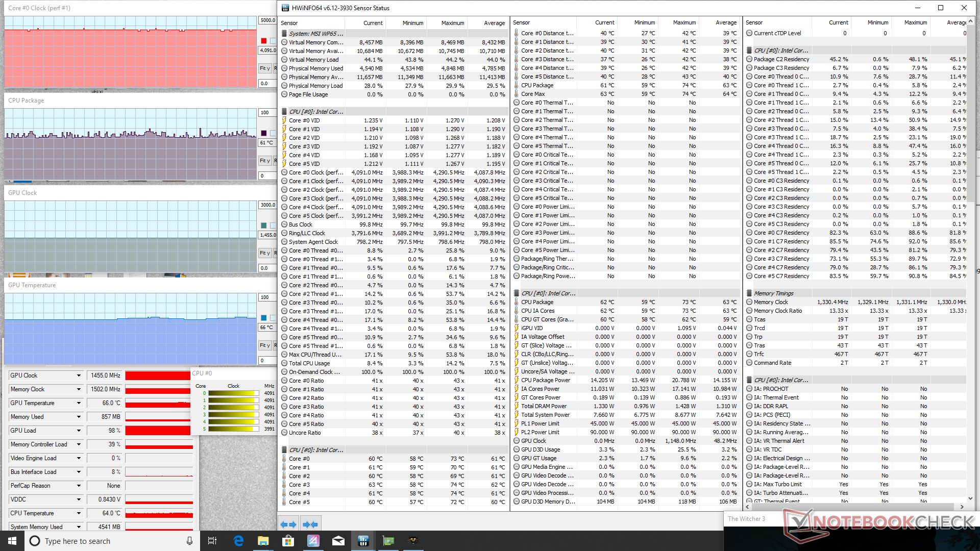Open the GPU Temperature sensor dropdown
This screenshot has width=980, height=551.
click(x=79, y=403)
